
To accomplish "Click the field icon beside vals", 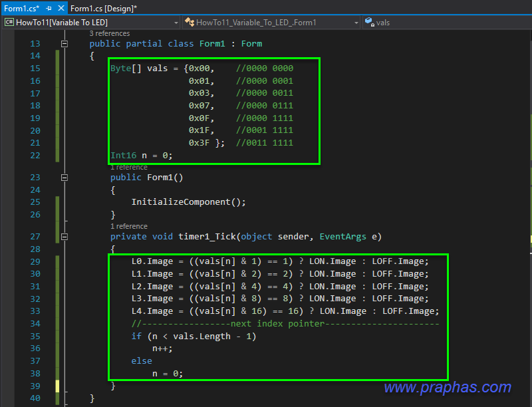I will pyautogui.click(x=369, y=23).
